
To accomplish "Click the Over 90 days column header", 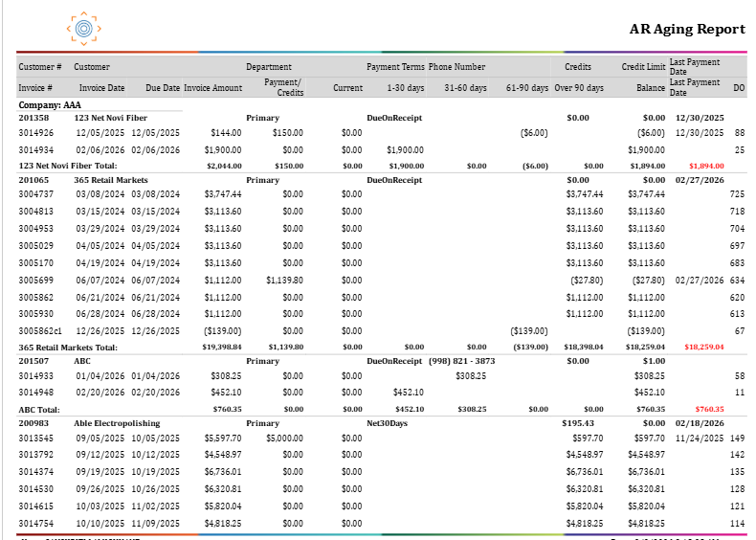I will [579, 88].
